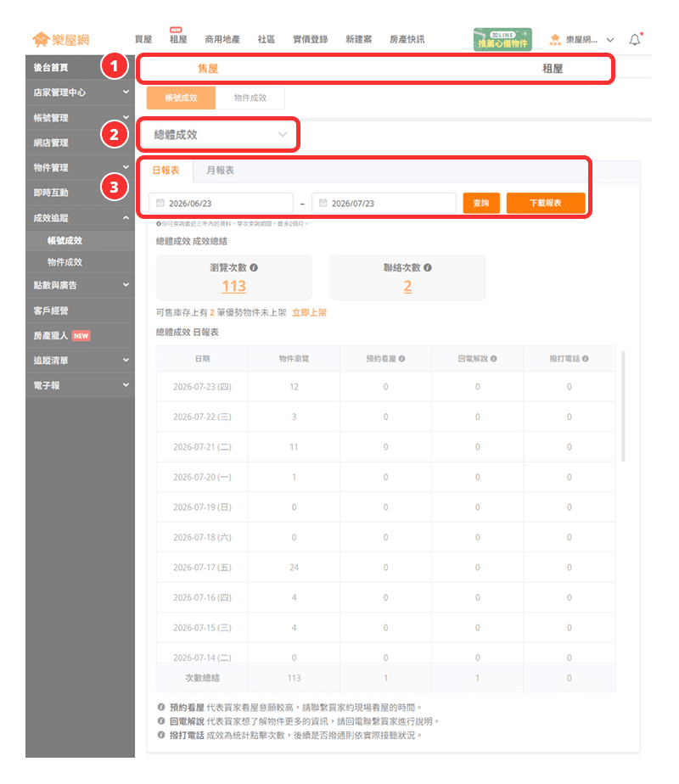Switch to the 租屋 tab in content area
The width and height of the screenshot is (679, 784).
pyautogui.click(x=553, y=69)
